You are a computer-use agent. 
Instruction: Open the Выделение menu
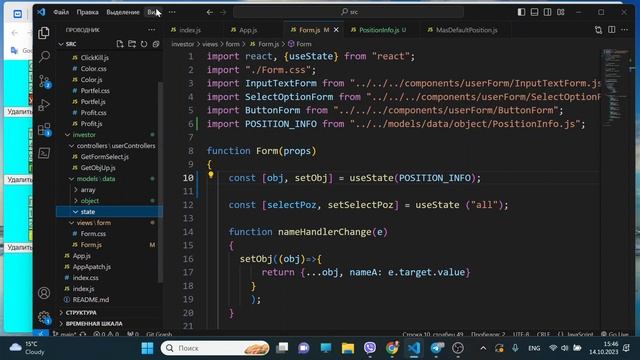pyautogui.click(x=123, y=12)
